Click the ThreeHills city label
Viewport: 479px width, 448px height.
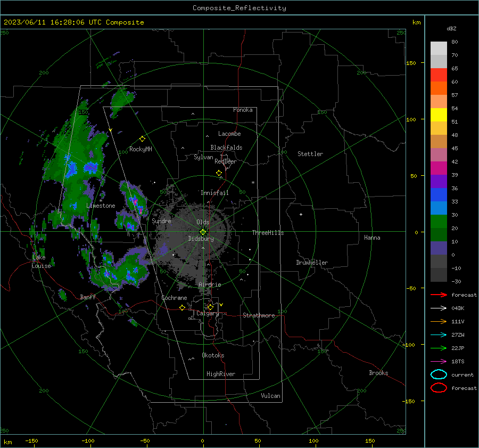pos(268,233)
